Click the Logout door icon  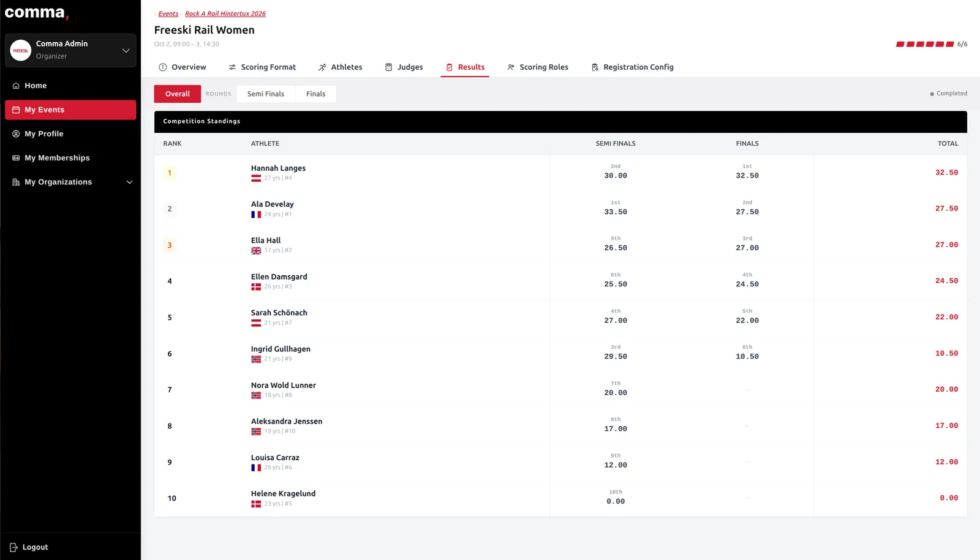(x=13, y=547)
